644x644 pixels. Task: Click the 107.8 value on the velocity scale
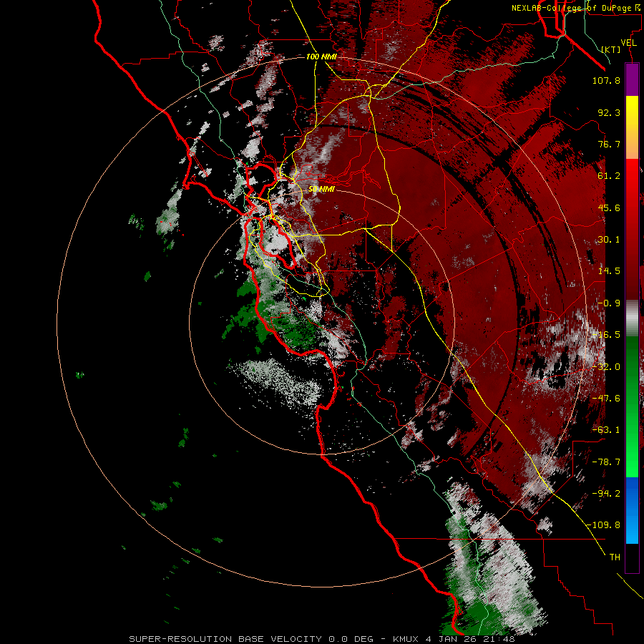(x=606, y=80)
